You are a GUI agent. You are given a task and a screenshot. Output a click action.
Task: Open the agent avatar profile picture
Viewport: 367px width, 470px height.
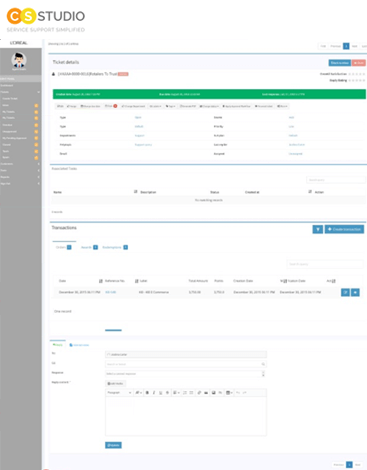point(19,60)
